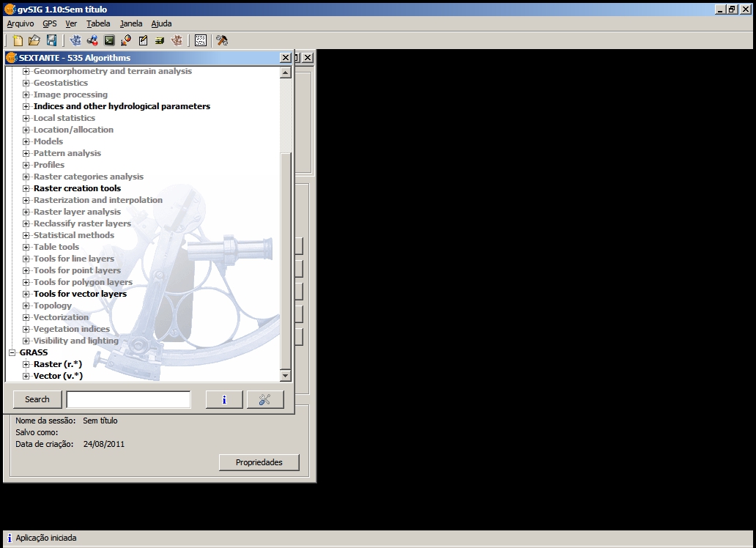Click the algorithm list scrollbar up arrow
This screenshot has width=756, height=548.
(x=286, y=73)
